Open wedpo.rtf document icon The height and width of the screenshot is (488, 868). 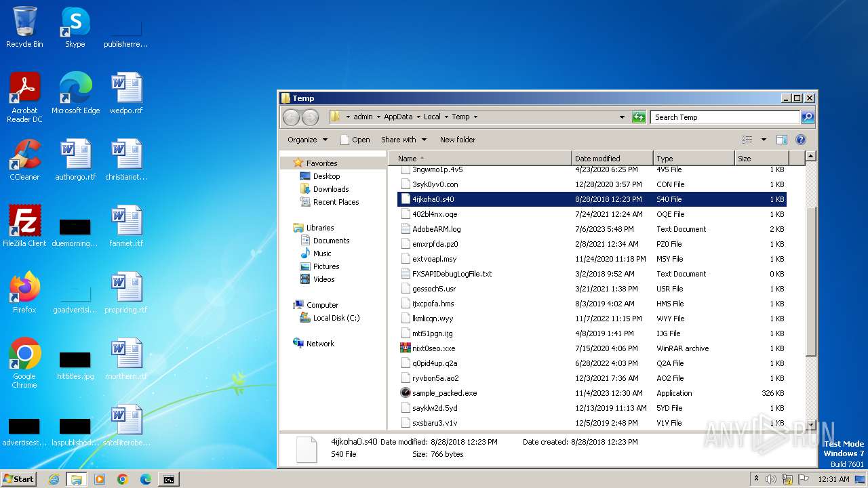pos(126,94)
